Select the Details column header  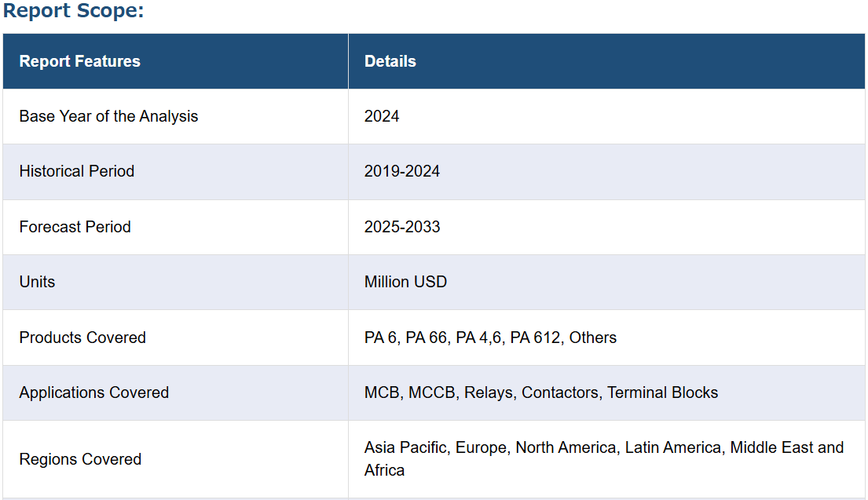click(390, 61)
